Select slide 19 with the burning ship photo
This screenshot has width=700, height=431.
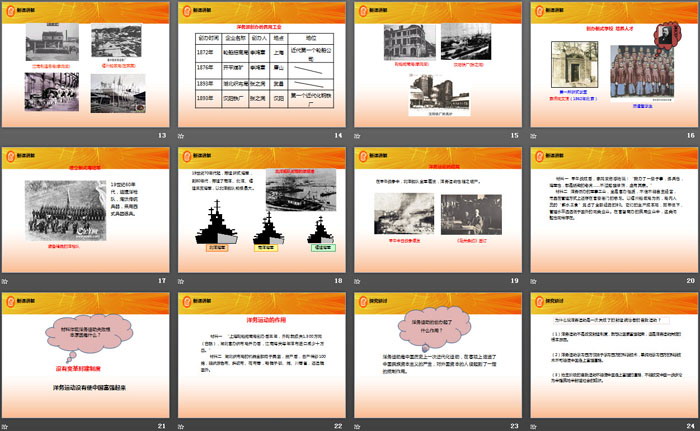click(x=438, y=210)
